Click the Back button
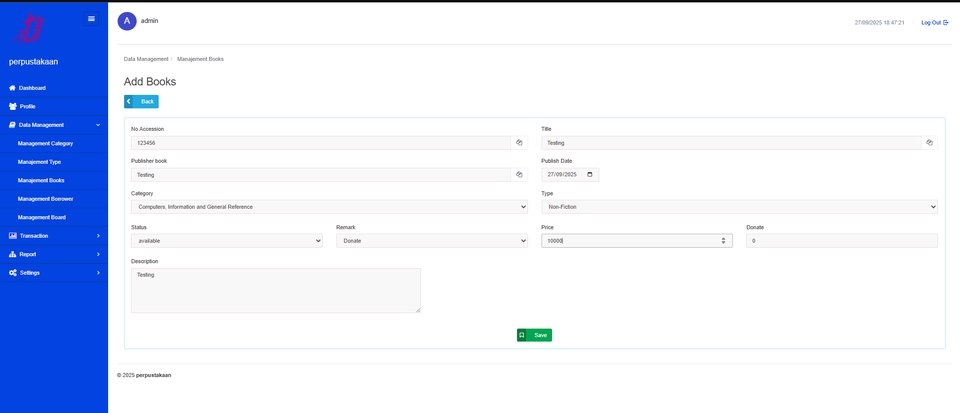 141,102
